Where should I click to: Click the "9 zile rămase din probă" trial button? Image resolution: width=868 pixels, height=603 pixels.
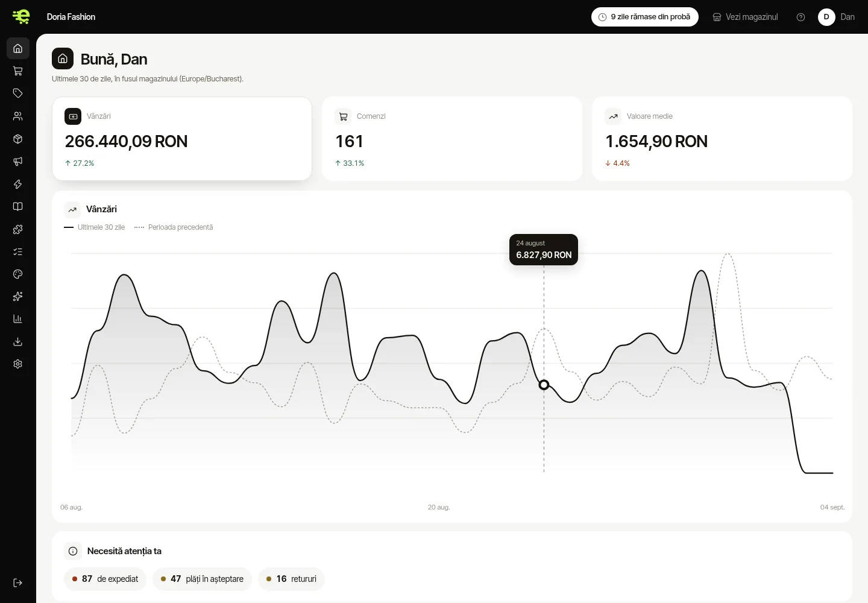pos(645,17)
